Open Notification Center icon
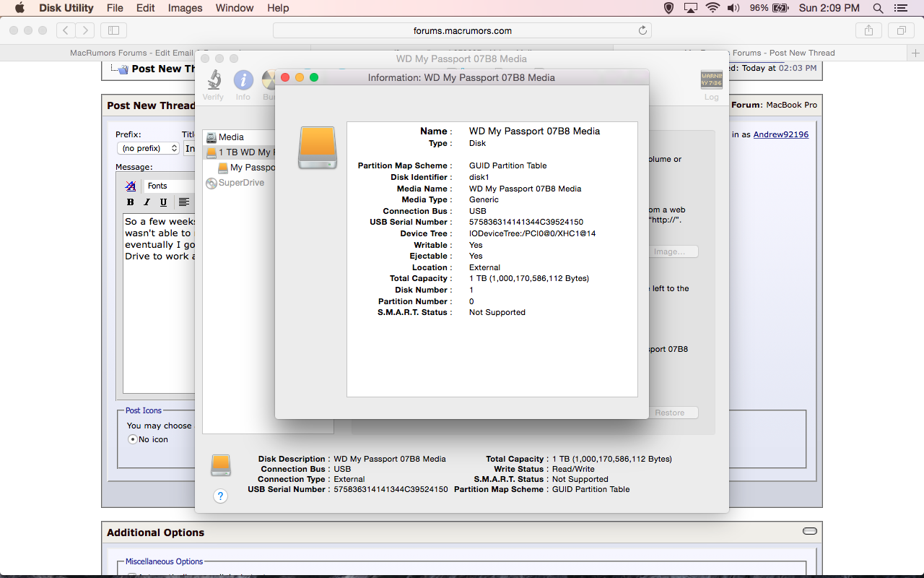The width and height of the screenshot is (924, 578). [900, 8]
